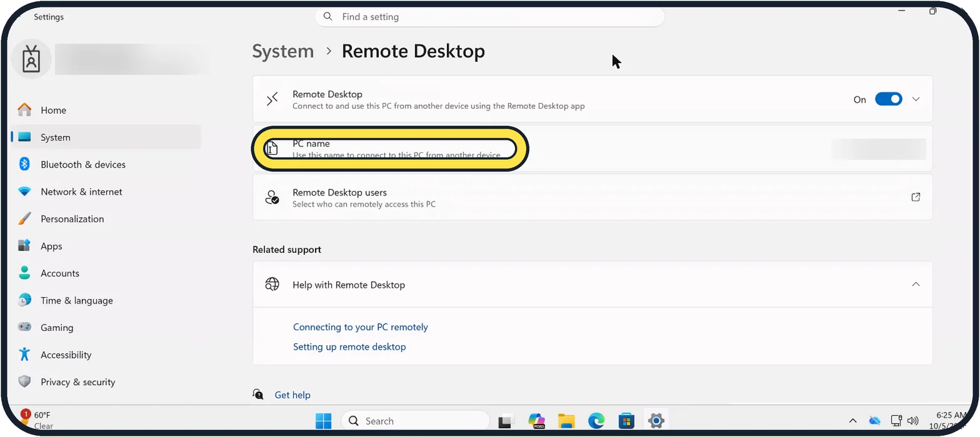Open Home in the sidebar
The image size is (980, 437).
pyautogui.click(x=105, y=110)
